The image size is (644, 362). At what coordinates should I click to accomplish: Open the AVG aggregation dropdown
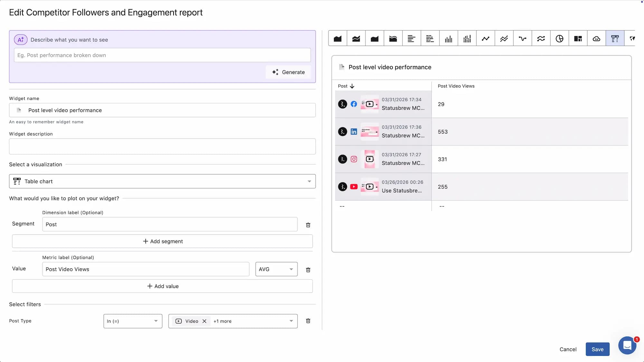tap(276, 269)
